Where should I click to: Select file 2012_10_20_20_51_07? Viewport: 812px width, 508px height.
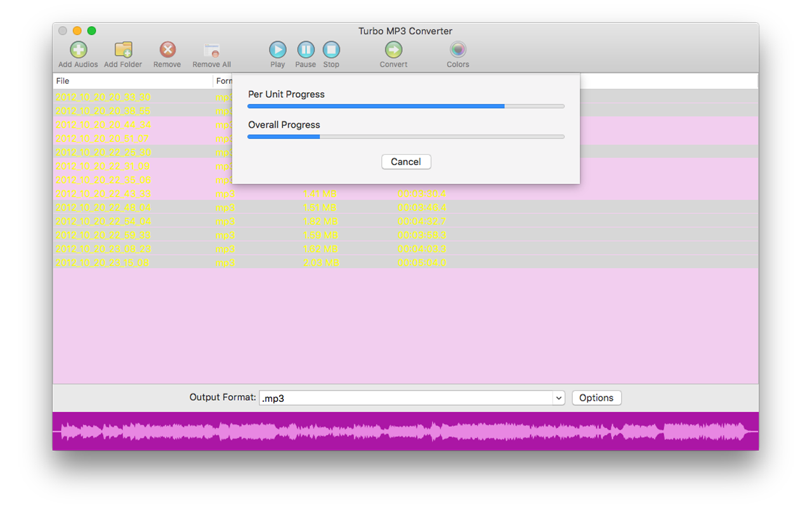pos(103,138)
